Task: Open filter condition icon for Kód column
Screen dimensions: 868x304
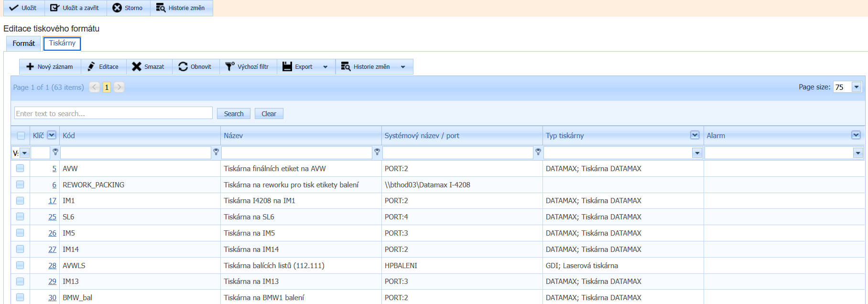Action: [216, 152]
